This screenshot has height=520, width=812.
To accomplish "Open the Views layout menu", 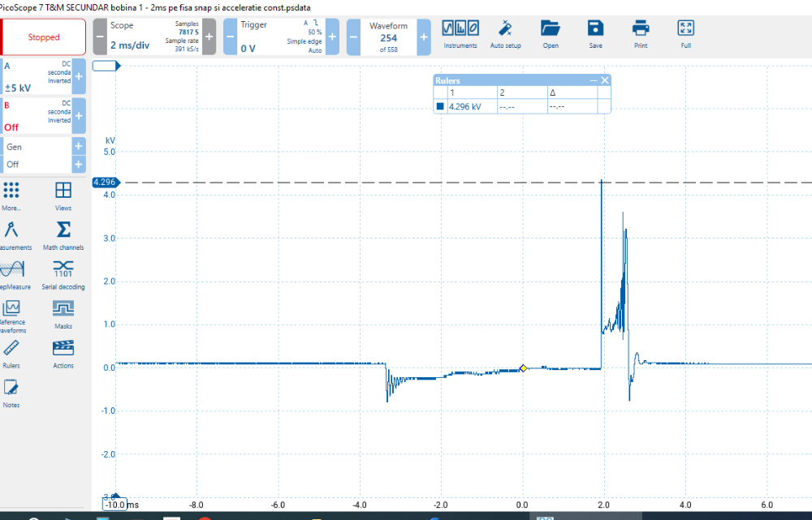I will (63, 195).
